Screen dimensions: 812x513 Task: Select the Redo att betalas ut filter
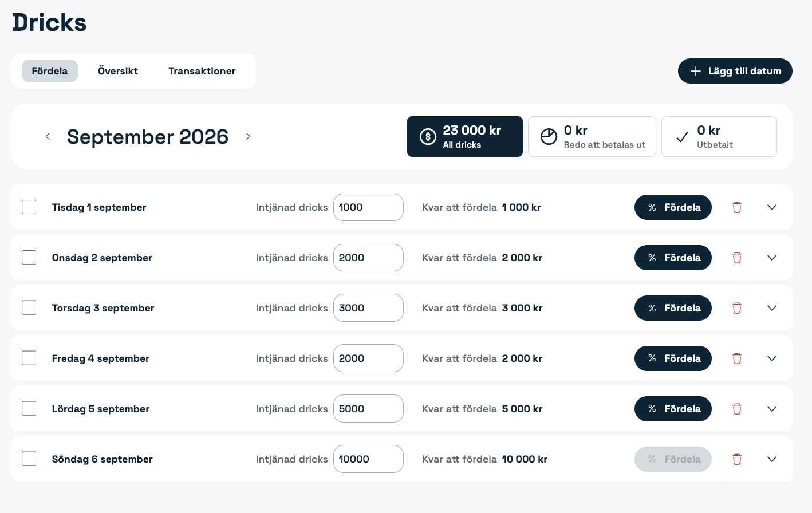(x=592, y=136)
